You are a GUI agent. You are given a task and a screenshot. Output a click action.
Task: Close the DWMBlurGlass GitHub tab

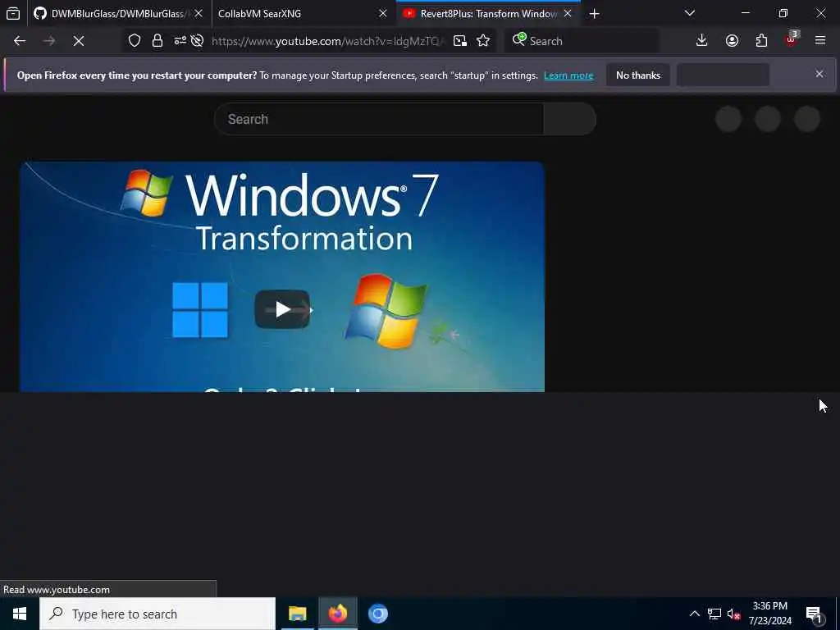(199, 13)
